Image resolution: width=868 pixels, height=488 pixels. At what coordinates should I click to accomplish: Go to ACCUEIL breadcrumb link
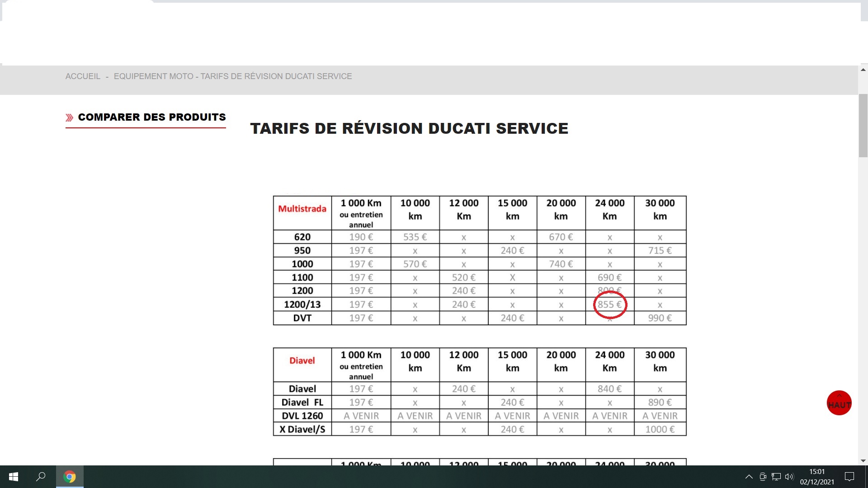click(83, 76)
